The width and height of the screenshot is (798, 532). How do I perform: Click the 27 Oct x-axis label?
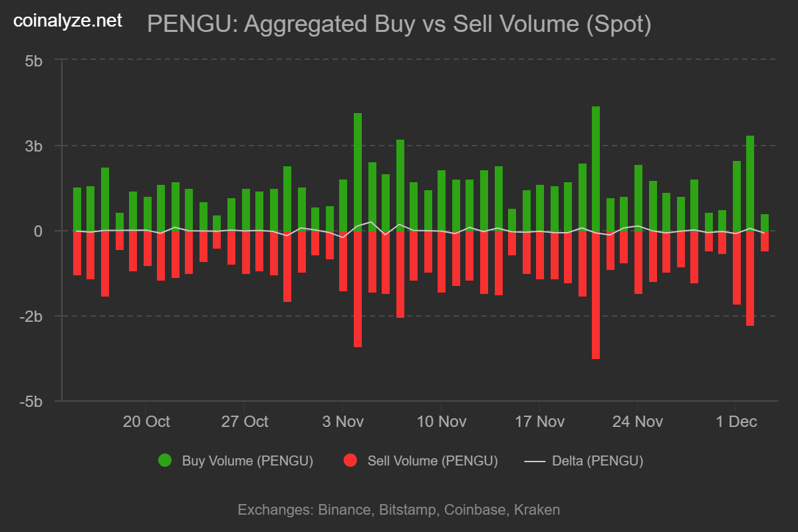click(245, 422)
